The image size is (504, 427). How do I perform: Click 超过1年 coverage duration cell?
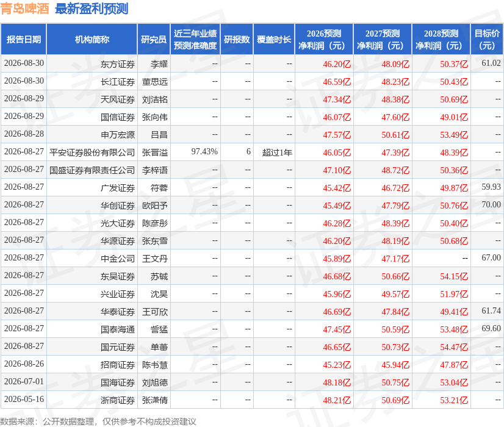pyautogui.click(x=277, y=152)
